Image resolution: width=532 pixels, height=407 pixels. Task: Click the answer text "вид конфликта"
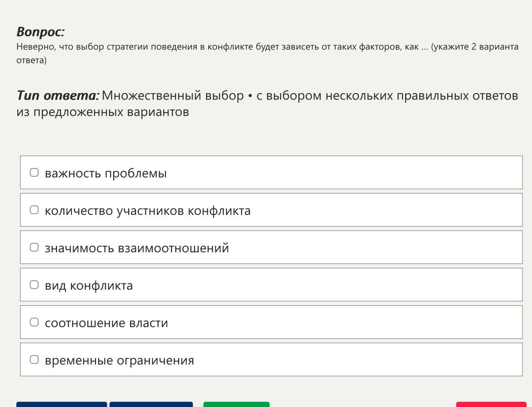click(89, 286)
